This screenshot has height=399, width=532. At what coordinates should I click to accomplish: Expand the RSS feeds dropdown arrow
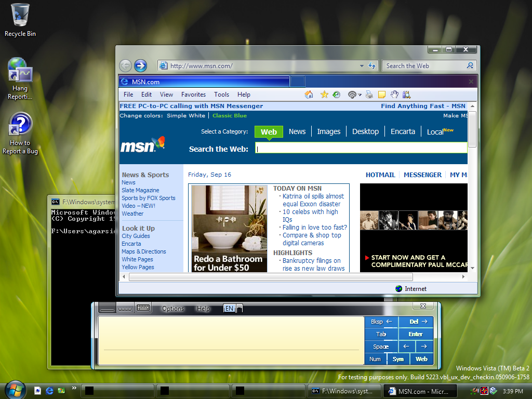pos(360,95)
